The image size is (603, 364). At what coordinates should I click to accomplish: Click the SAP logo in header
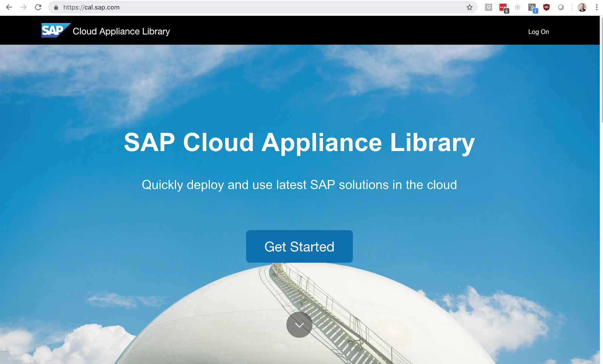(56, 31)
